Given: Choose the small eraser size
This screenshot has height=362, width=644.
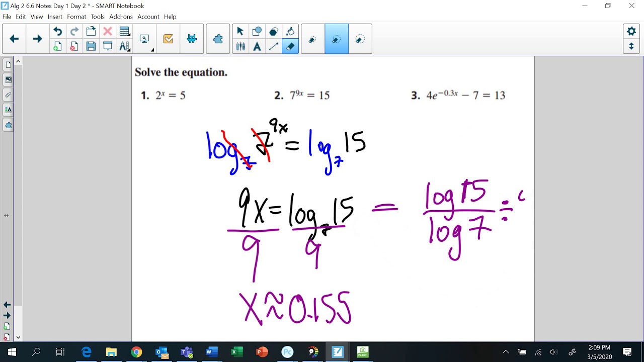Looking at the screenshot, I should coord(312,39).
